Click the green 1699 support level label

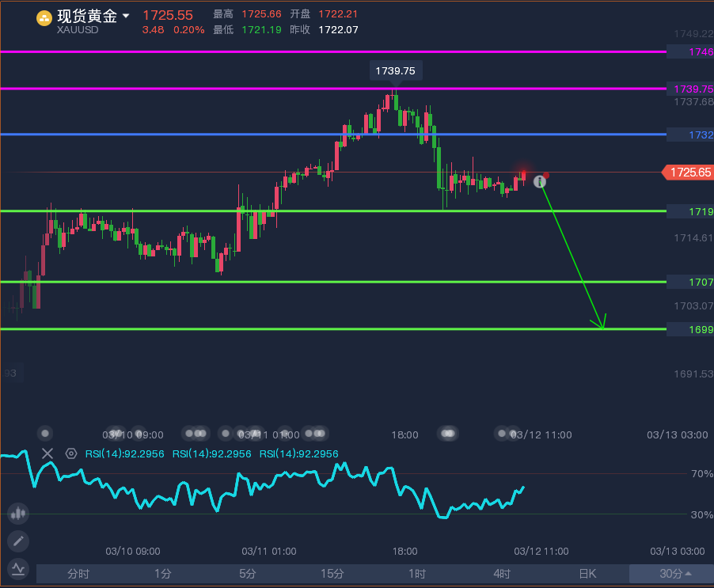click(x=690, y=329)
